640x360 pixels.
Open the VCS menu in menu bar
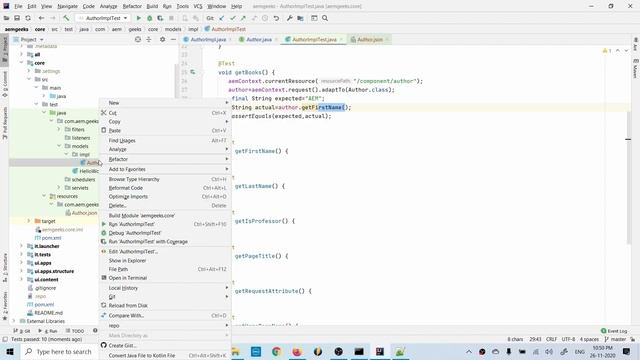click(x=198, y=6)
